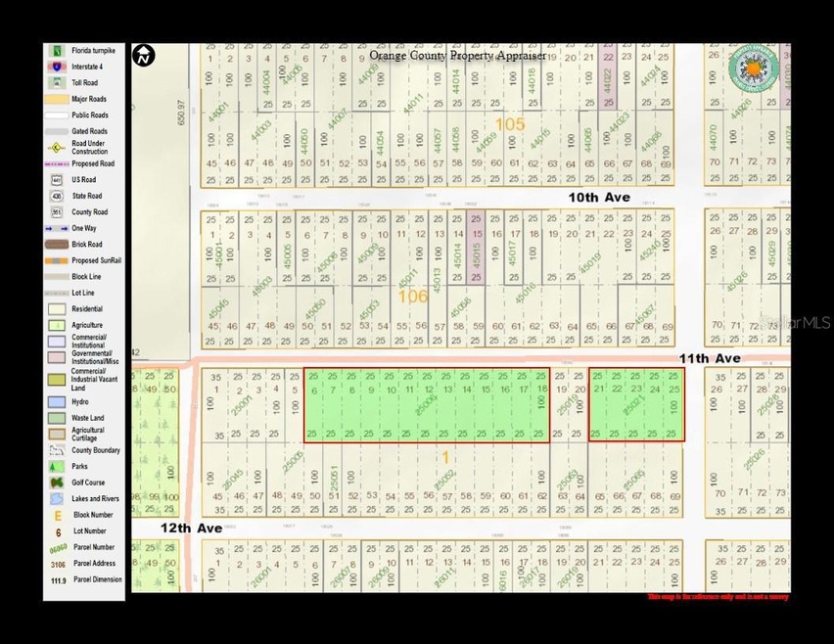Select the Interstate 4 shield icon
Viewport: 834px width, 644px height.
point(57,67)
